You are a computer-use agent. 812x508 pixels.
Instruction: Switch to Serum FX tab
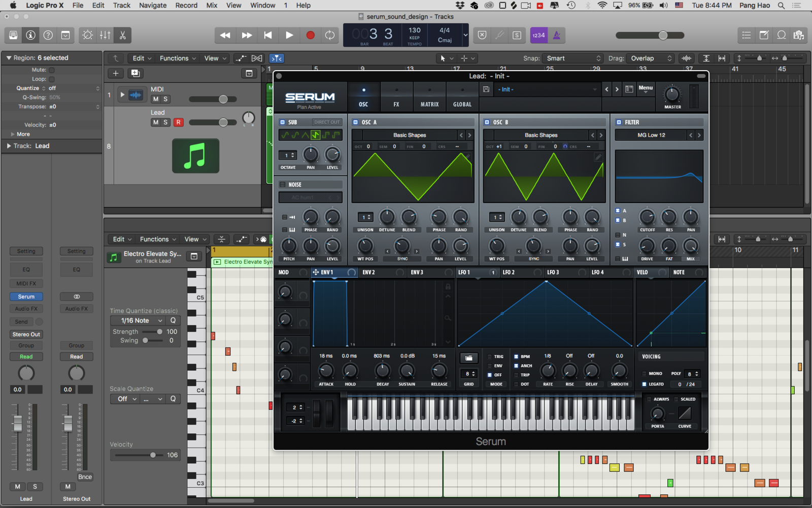coord(396,97)
